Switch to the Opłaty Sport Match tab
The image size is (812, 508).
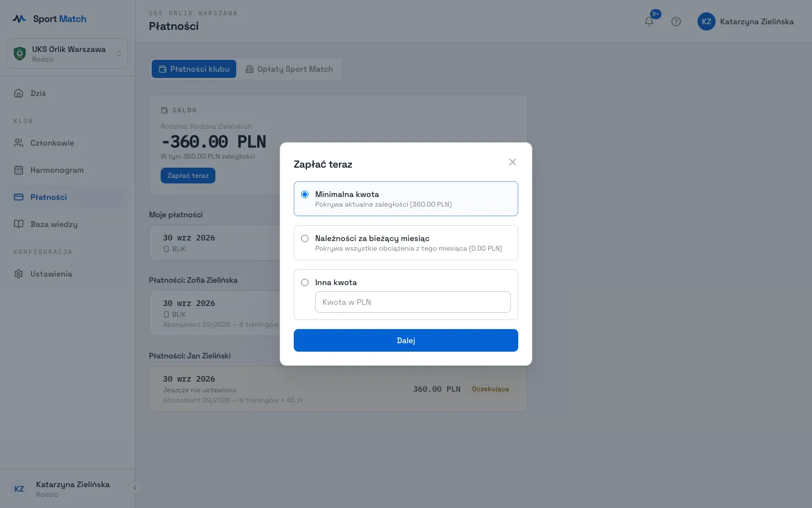coord(289,69)
